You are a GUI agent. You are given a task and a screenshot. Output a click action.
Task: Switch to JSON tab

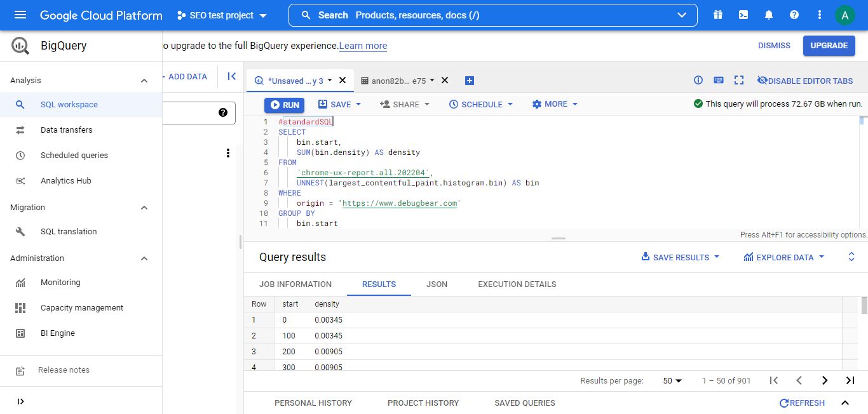pyautogui.click(x=437, y=284)
